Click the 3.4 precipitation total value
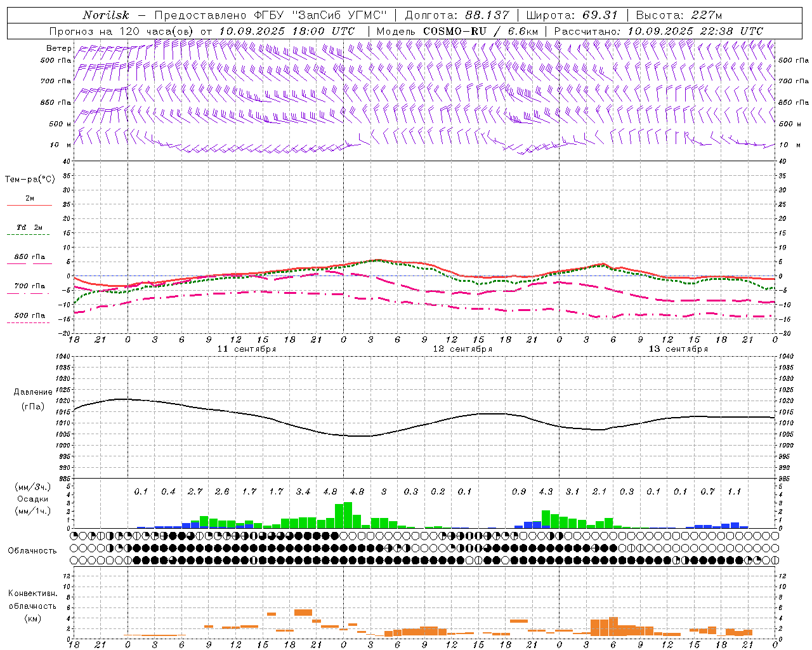The image size is (812, 650). [303, 492]
